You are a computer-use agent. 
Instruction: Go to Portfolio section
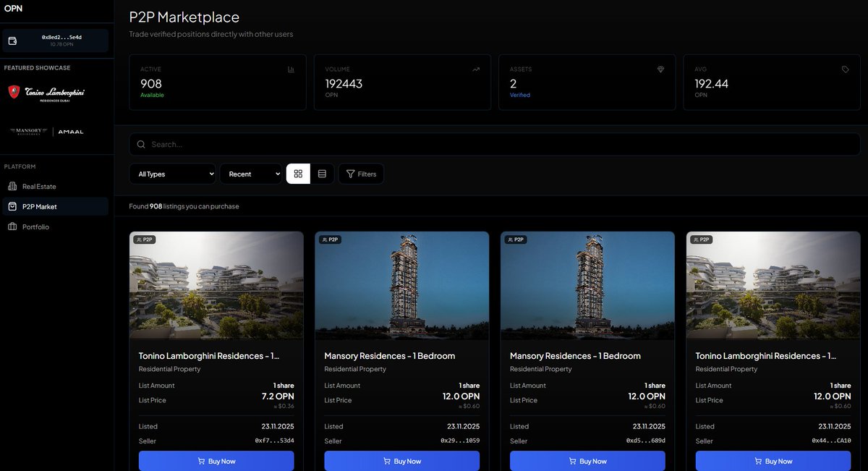coord(55,226)
